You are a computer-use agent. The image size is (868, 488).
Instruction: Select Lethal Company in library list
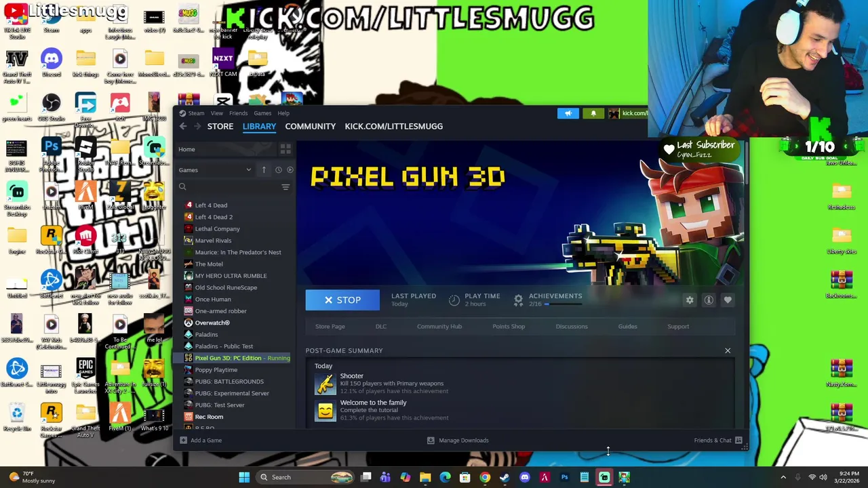point(217,228)
